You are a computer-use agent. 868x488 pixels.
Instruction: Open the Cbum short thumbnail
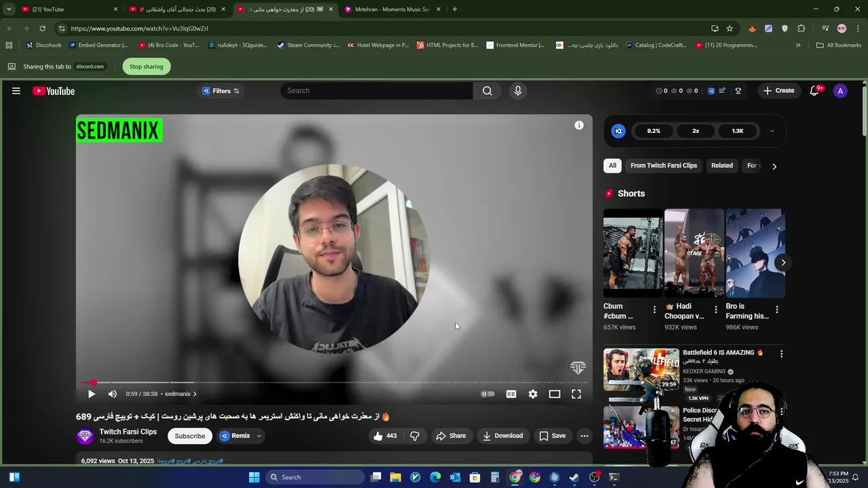point(633,253)
